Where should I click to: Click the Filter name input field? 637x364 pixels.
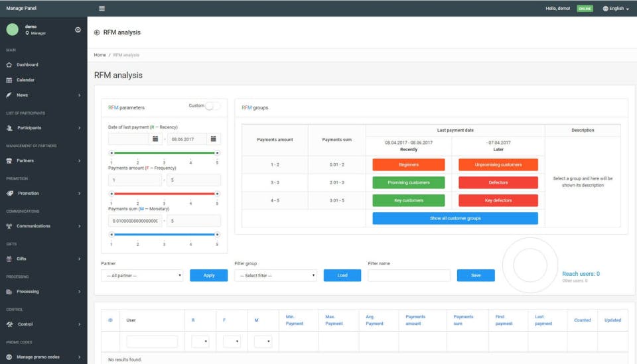(x=409, y=276)
